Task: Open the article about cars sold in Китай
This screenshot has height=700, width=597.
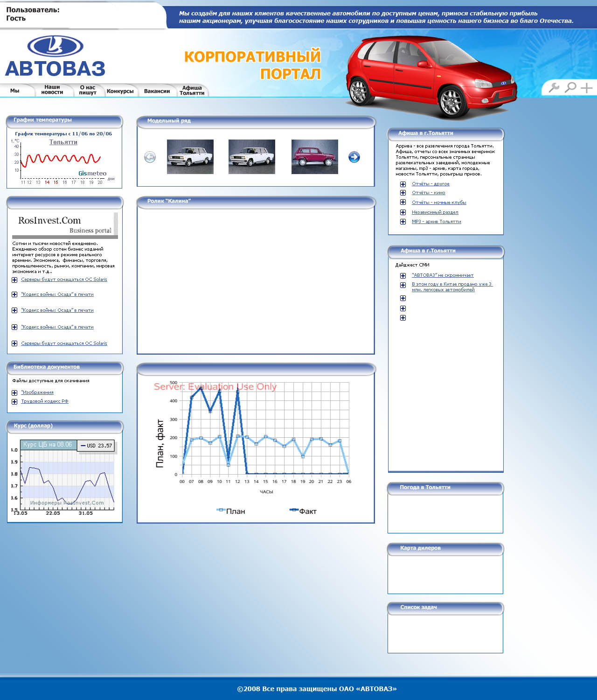Action: [x=451, y=287]
